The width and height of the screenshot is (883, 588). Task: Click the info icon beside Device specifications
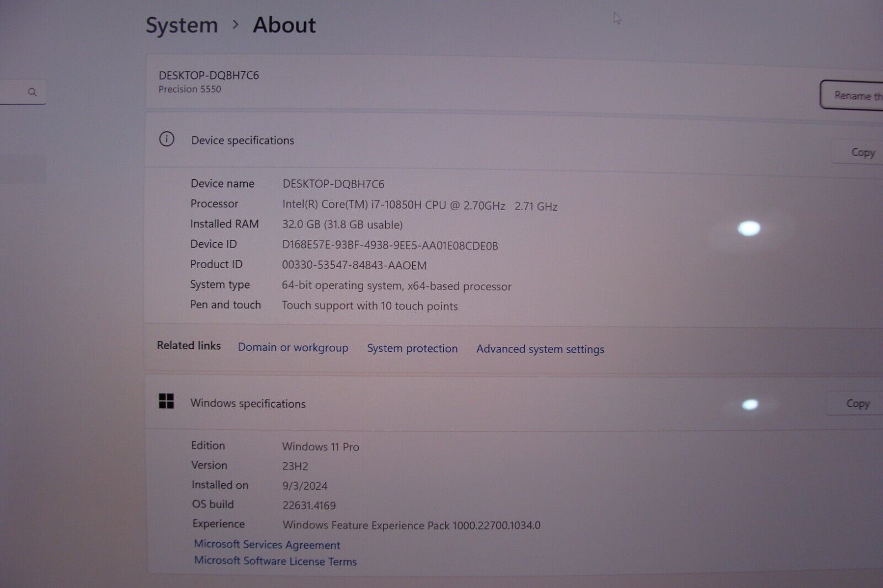(x=167, y=140)
